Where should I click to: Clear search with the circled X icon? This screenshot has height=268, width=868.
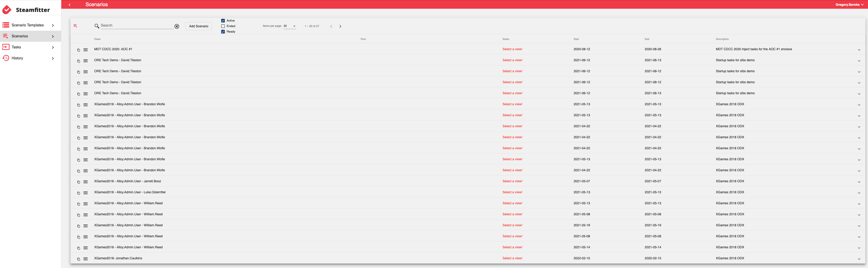(177, 26)
